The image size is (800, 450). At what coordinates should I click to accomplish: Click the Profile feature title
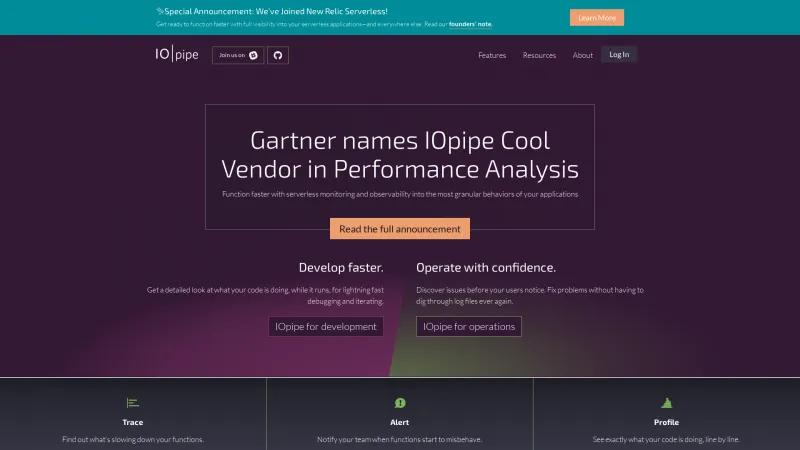pyautogui.click(x=666, y=422)
